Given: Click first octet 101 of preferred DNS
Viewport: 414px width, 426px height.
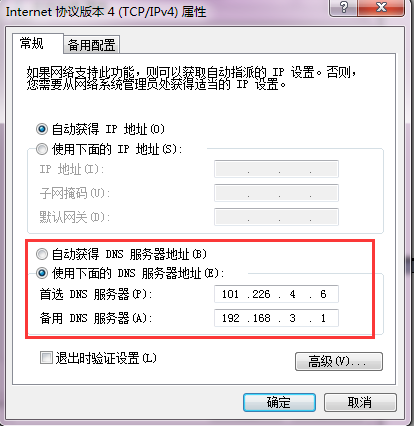Looking at the screenshot, I should (x=230, y=294).
